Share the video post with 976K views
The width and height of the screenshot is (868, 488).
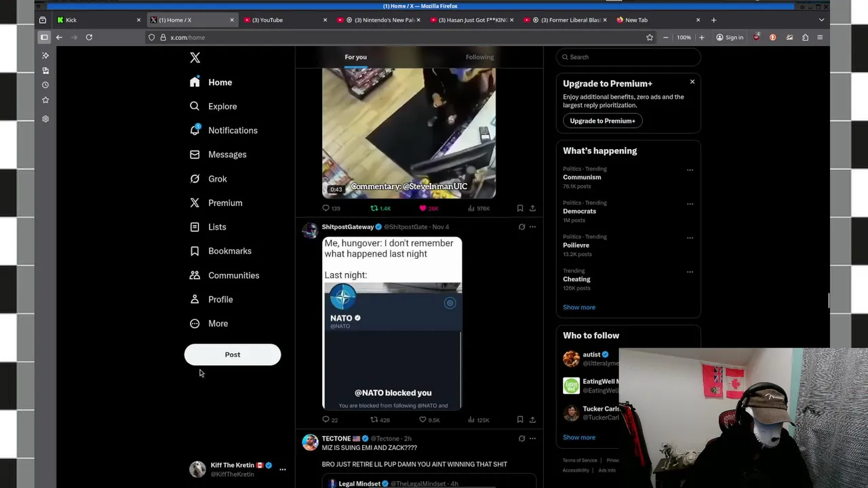click(532, 208)
